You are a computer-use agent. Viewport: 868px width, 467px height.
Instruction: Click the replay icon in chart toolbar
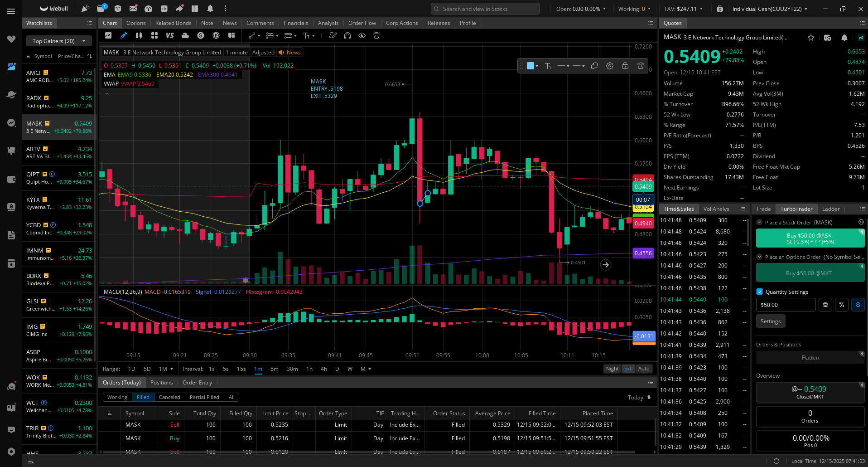(216, 35)
